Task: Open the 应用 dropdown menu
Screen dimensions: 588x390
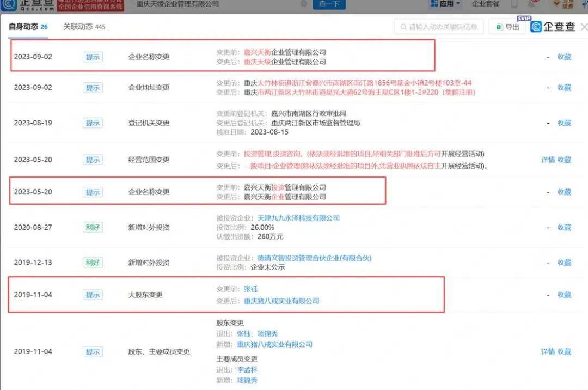Action: click(445, 4)
